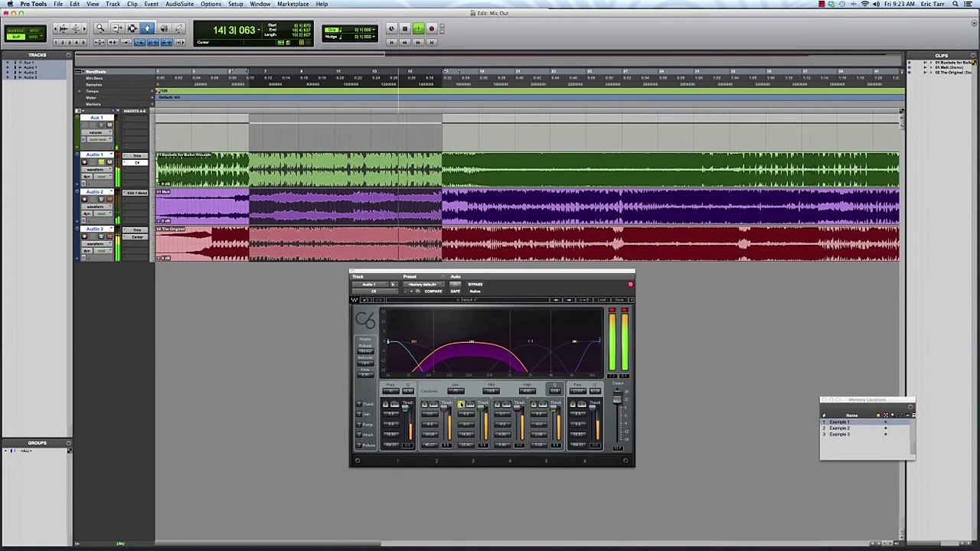The height and width of the screenshot is (551, 980).
Task: Record-enable the Audio 3 track
Action: click(84, 236)
